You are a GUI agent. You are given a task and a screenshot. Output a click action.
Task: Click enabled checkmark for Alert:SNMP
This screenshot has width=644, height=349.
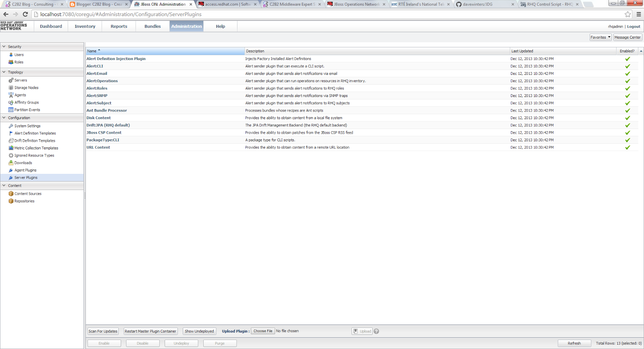point(627,96)
